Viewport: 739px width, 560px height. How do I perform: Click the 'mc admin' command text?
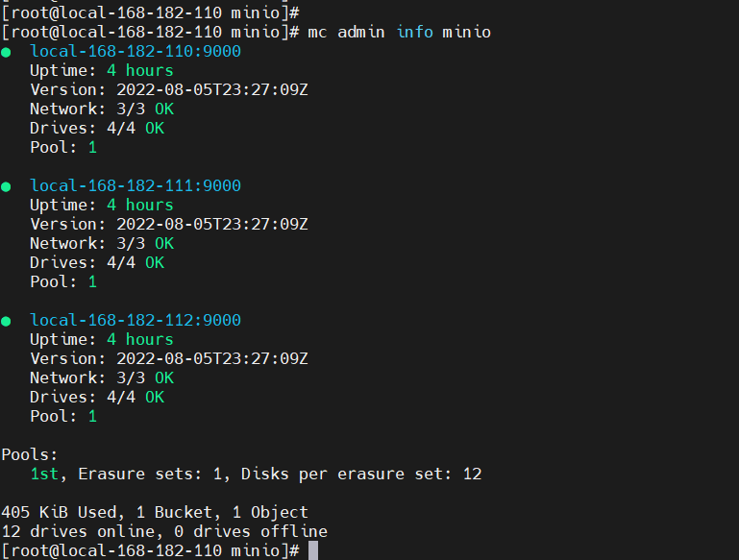346,32
